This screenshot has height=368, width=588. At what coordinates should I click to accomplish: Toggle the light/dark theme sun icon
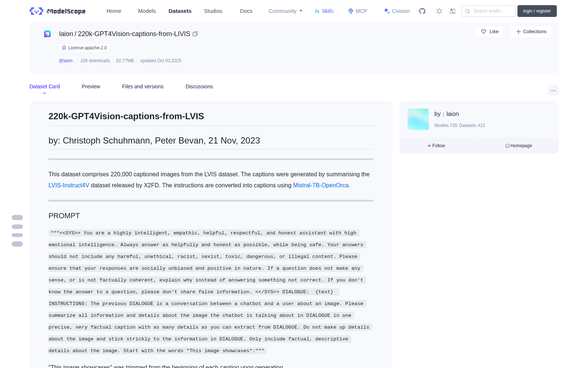pyautogui.click(x=439, y=11)
